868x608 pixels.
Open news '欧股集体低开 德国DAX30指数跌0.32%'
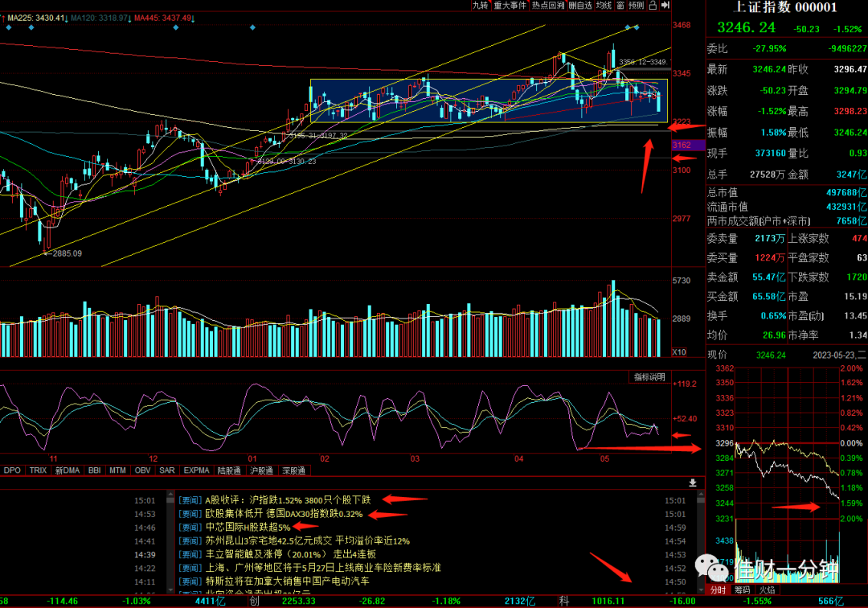click(284, 514)
